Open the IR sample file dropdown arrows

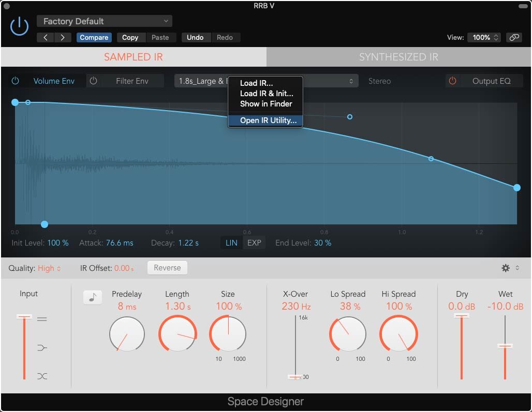pos(351,81)
